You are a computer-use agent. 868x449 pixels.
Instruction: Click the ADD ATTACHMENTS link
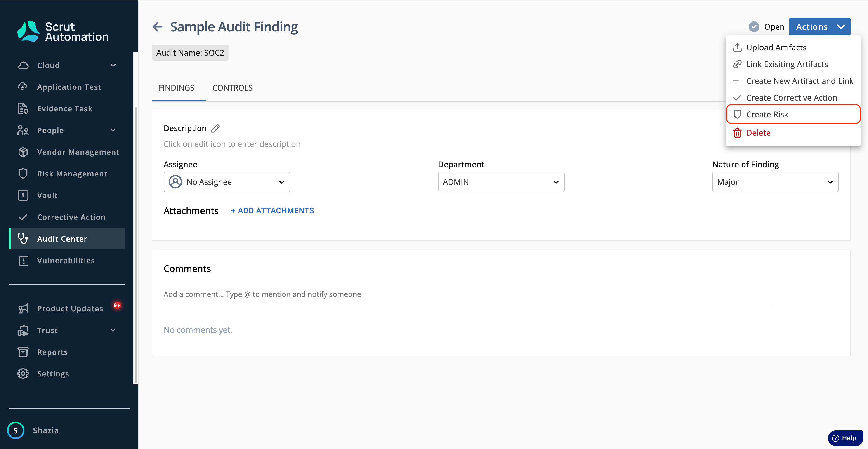point(272,211)
